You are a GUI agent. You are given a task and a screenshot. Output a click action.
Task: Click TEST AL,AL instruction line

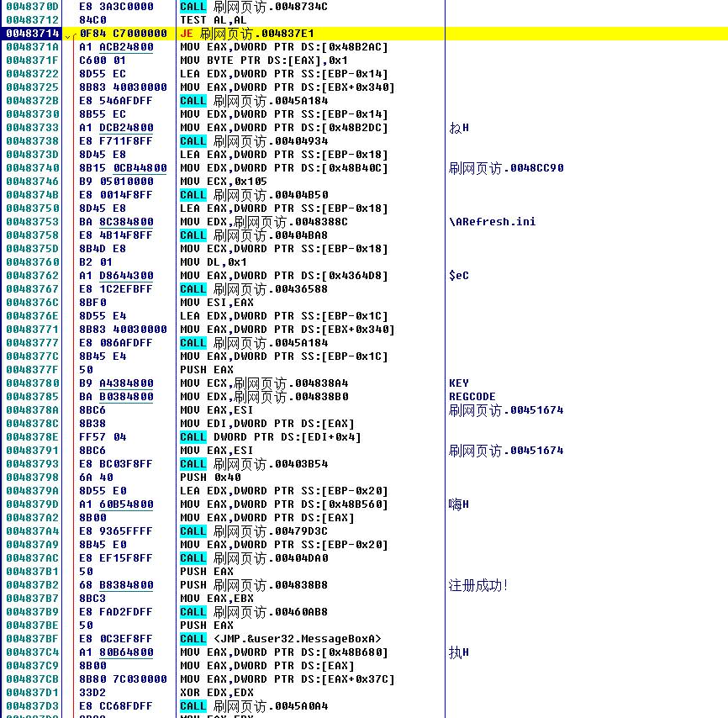(x=214, y=20)
